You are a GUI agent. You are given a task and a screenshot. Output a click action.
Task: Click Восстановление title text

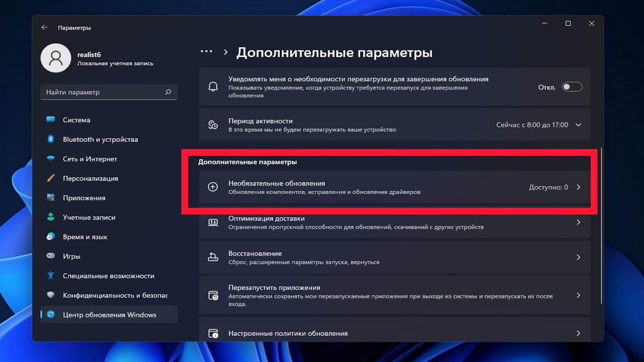pyautogui.click(x=255, y=253)
